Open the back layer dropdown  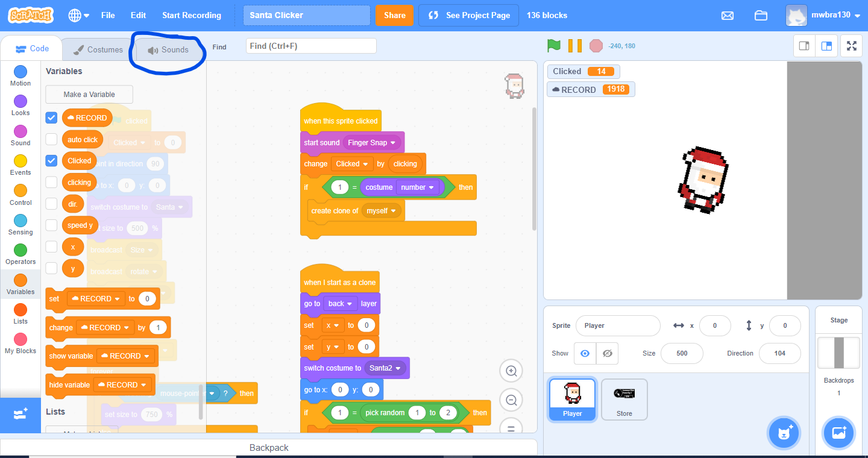pyautogui.click(x=341, y=304)
